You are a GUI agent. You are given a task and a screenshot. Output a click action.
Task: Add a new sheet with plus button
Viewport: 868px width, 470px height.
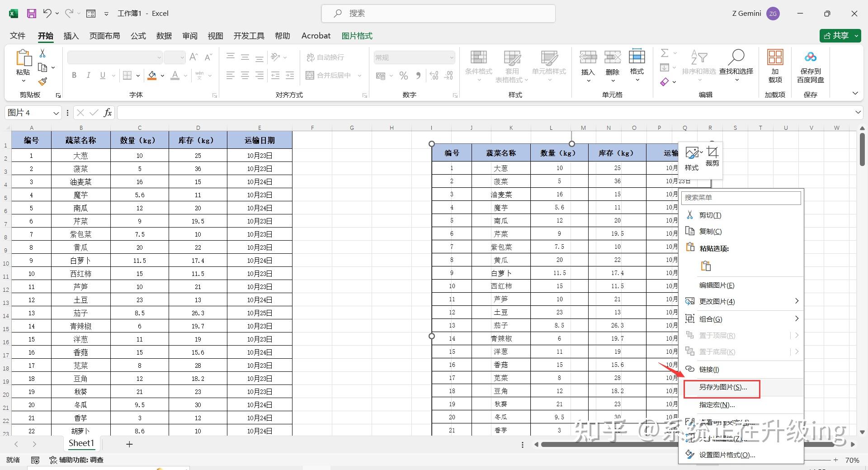(x=129, y=444)
